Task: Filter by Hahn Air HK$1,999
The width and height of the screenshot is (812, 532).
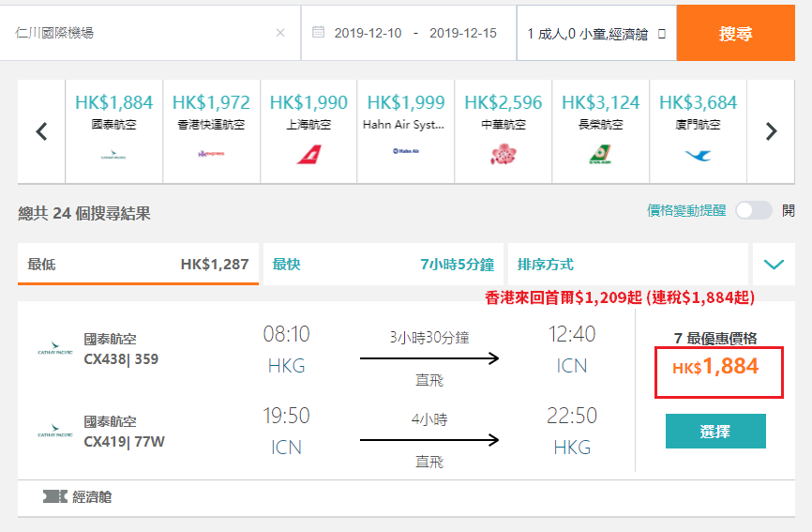Action: point(406,131)
